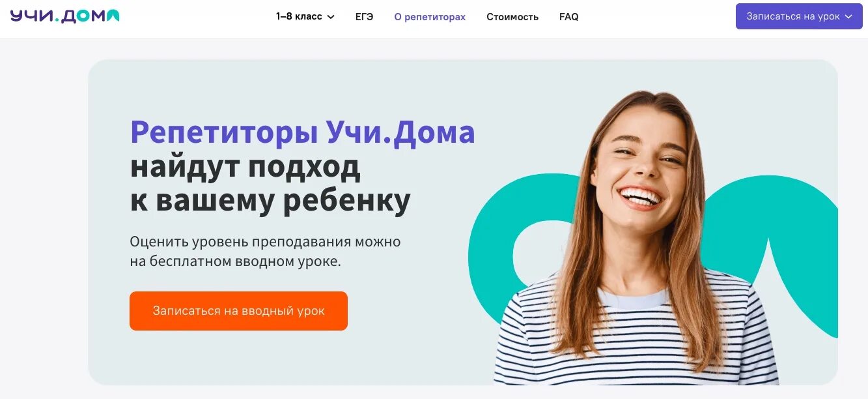Viewport: 868px width, 399px height.
Task: Go to the ЕГЭ section
Action: pos(364,17)
